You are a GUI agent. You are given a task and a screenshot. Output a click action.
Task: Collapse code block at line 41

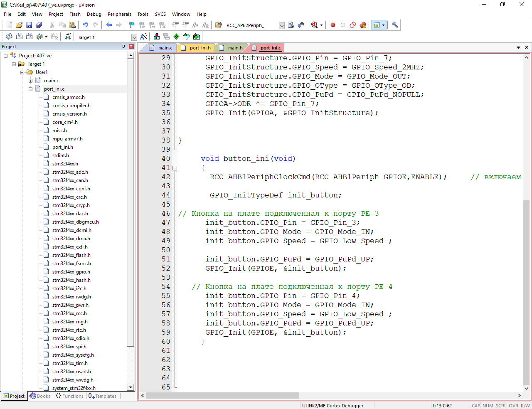coord(175,168)
